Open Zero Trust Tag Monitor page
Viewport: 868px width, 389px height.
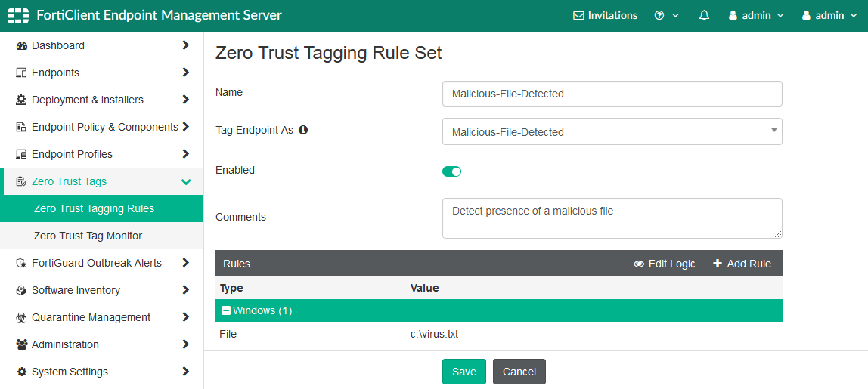point(88,236)
